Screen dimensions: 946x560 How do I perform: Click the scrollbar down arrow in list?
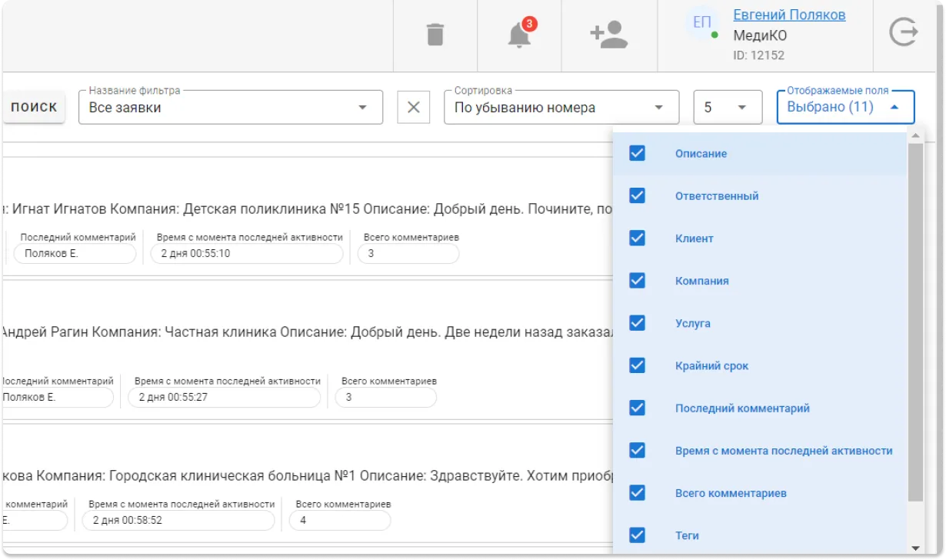point(915,548)
